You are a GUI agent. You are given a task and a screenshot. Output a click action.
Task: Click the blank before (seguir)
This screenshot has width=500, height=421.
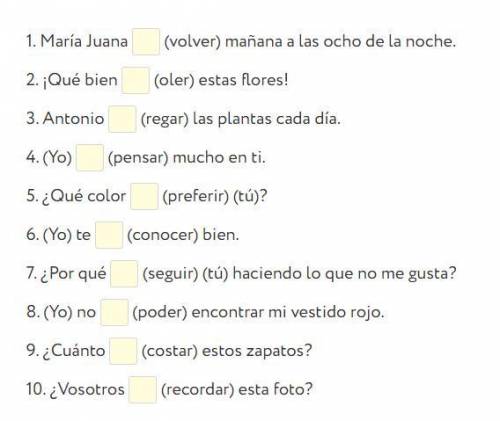click(124, 274)
